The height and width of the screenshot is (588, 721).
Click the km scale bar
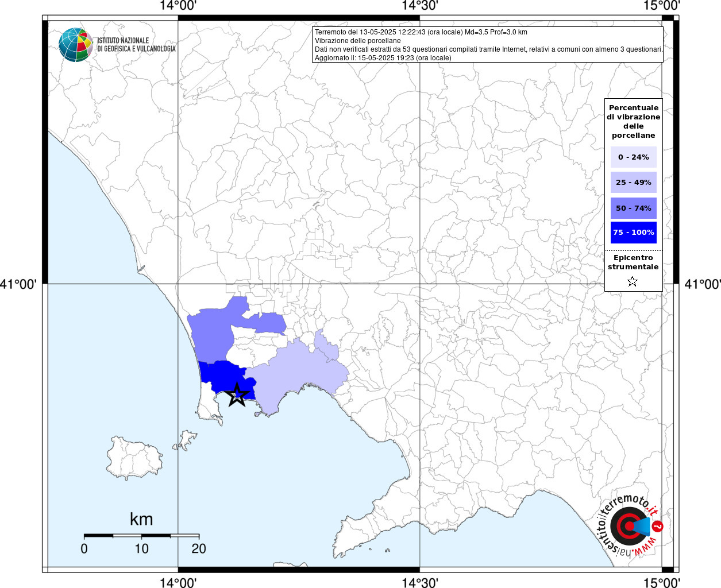(x=141, y=536)
